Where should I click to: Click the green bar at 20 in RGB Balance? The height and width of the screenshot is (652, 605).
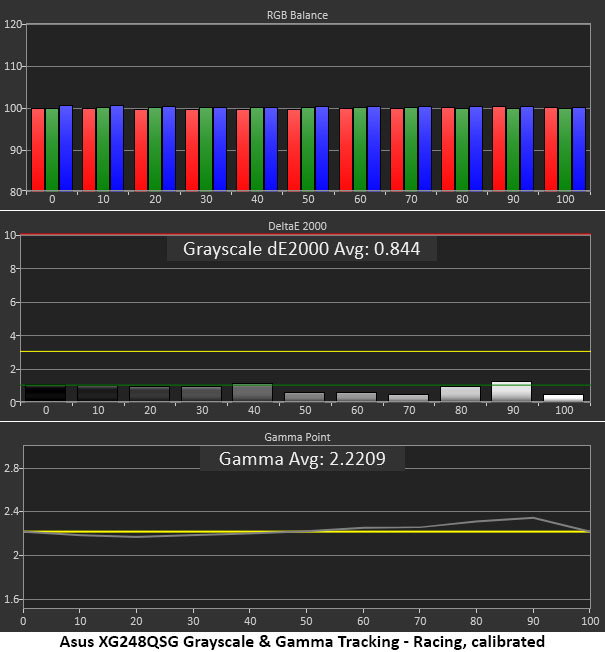(x=155, y=149)
